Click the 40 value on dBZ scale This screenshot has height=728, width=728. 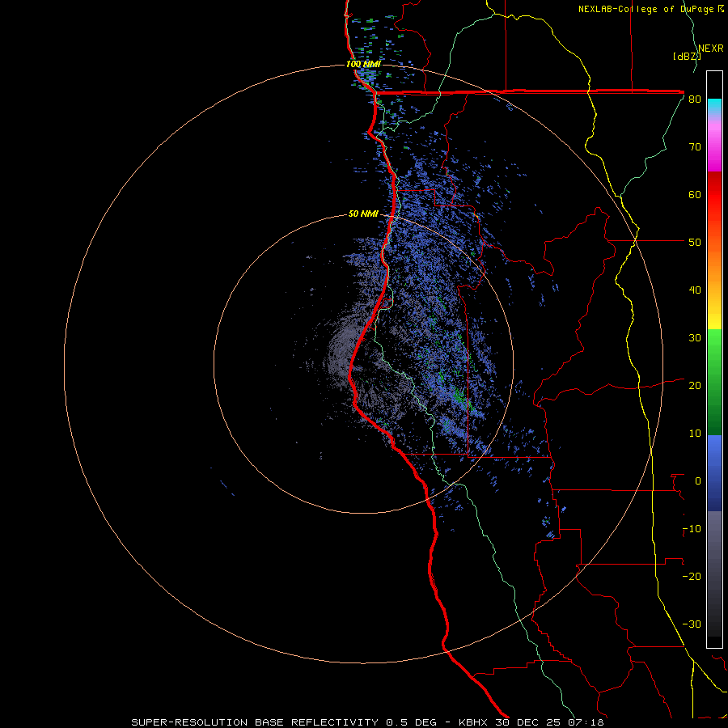tap(695, 290)
